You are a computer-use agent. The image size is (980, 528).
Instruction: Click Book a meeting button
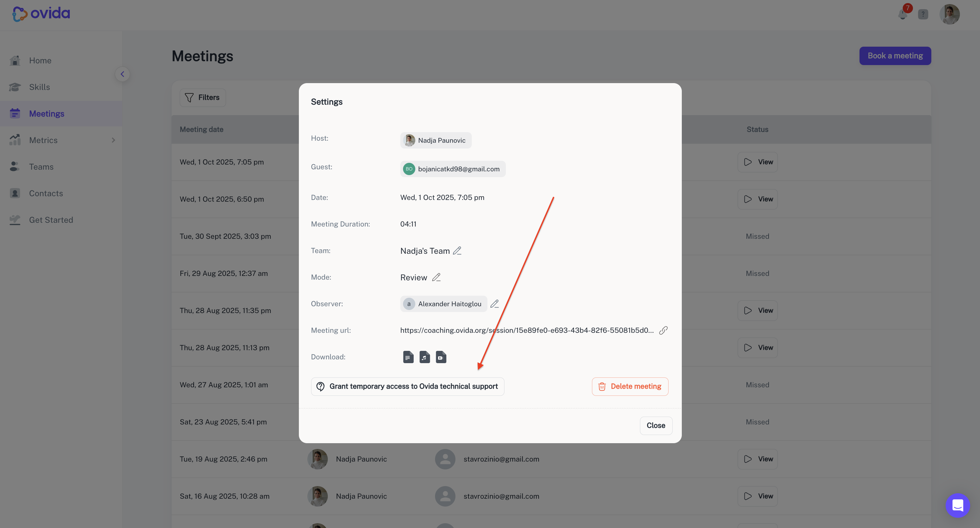(895, 56)
